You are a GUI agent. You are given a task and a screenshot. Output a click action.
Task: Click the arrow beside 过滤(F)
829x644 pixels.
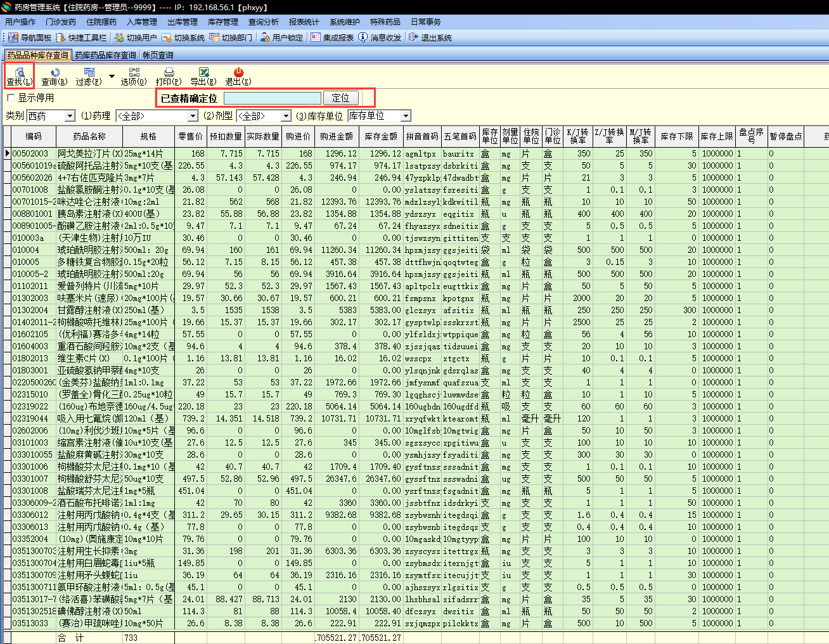pos(112,77)
